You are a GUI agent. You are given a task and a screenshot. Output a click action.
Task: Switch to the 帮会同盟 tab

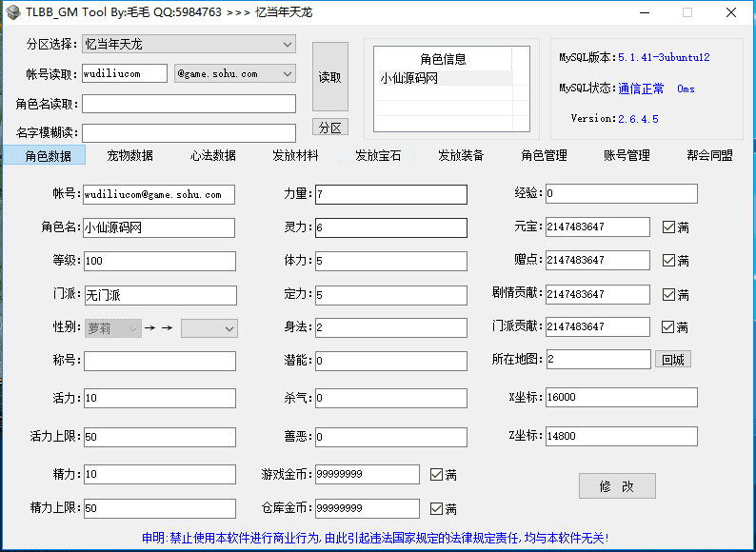[709, 155]
